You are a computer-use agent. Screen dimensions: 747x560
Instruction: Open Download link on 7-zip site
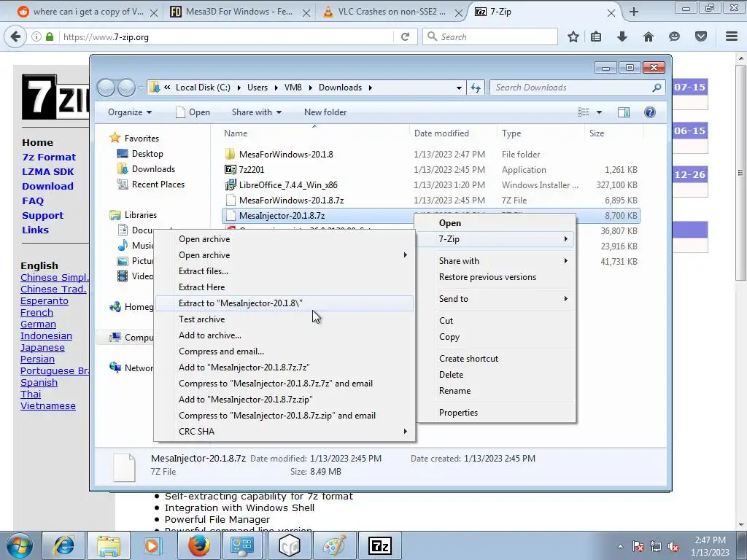pos(47,186)
